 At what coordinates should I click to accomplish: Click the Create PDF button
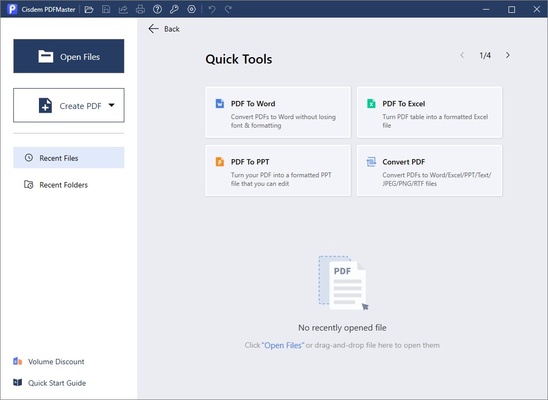coord(69,105)
